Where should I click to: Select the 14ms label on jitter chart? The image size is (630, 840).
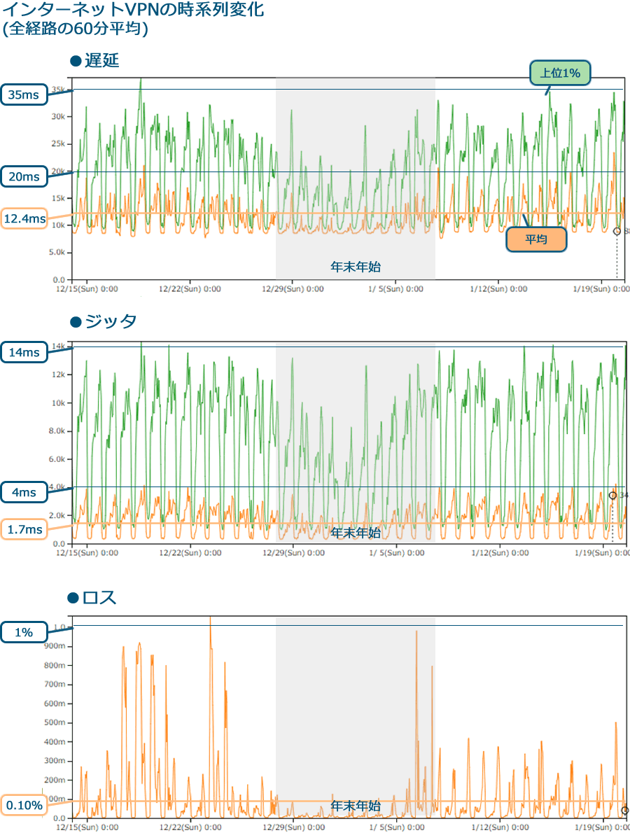coord(24,352)
